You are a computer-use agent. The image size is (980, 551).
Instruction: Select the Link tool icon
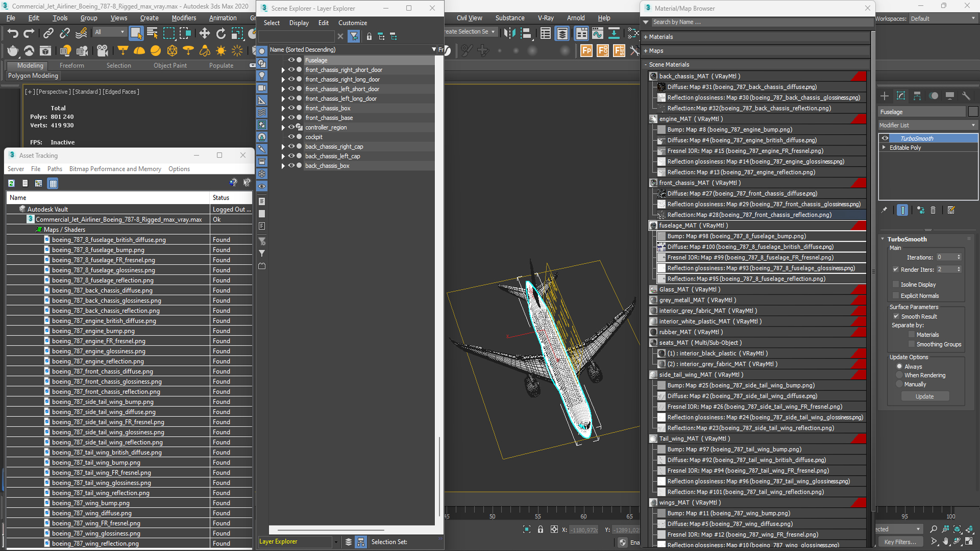(x=48, y=34)
